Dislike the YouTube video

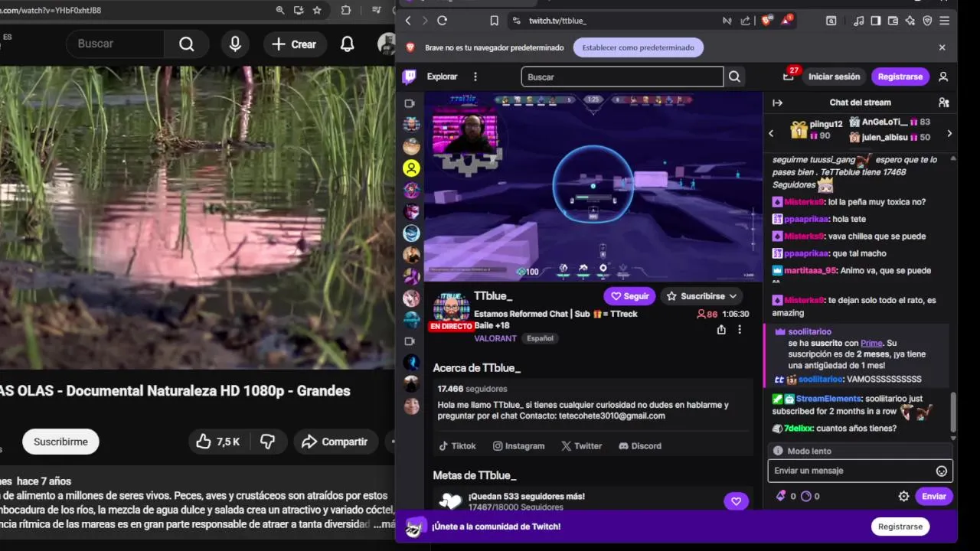point(267,442)
